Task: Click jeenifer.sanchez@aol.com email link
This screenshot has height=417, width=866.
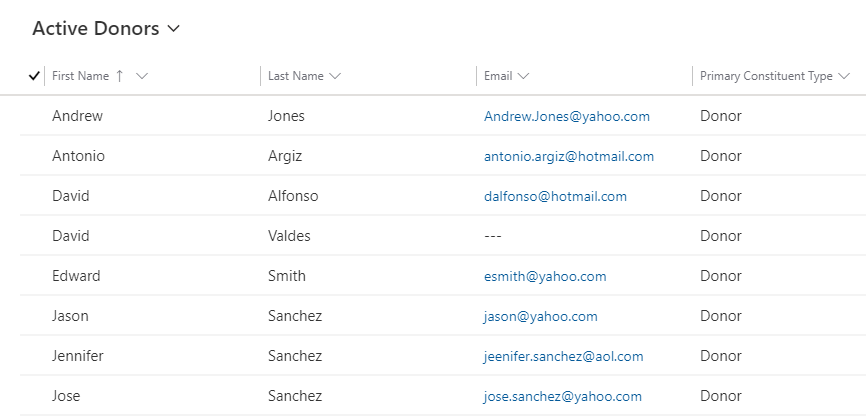Action: (563, 356)
